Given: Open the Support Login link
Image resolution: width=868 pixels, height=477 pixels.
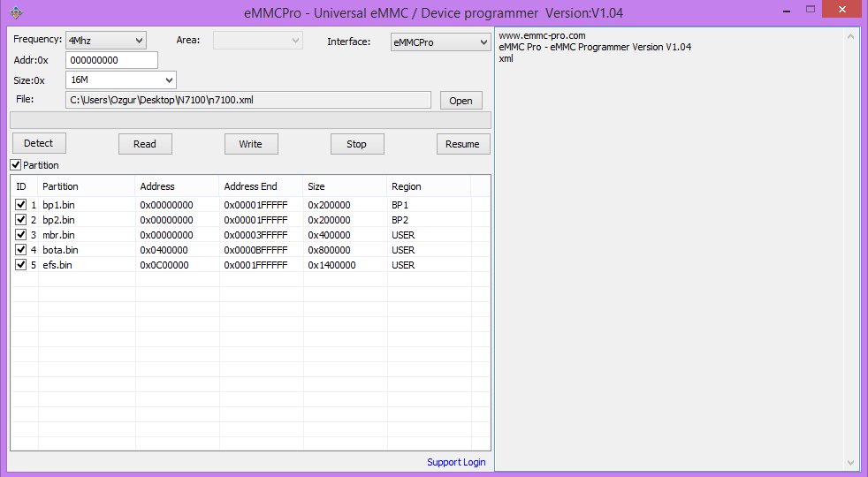Looking at the screenshot, I should [456, 462].
